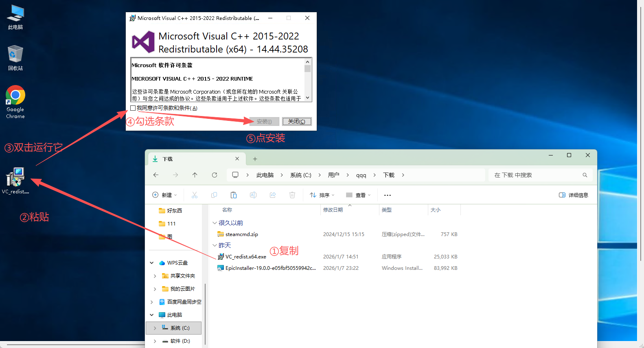Image resolution: width=644 pixels, height=348 pixels.
Task: Open the Sort (排序) dropdown
Action: point(322,195)
